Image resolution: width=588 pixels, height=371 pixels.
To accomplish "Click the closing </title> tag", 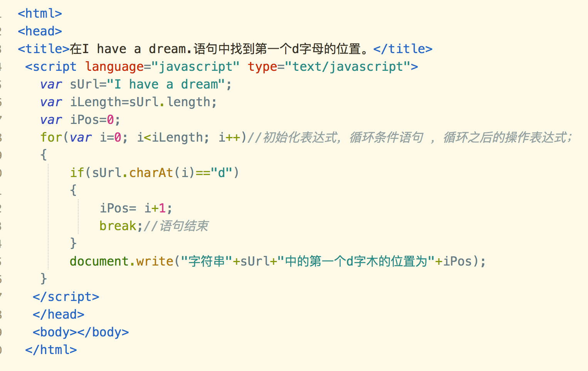I will tap(403, 49).
